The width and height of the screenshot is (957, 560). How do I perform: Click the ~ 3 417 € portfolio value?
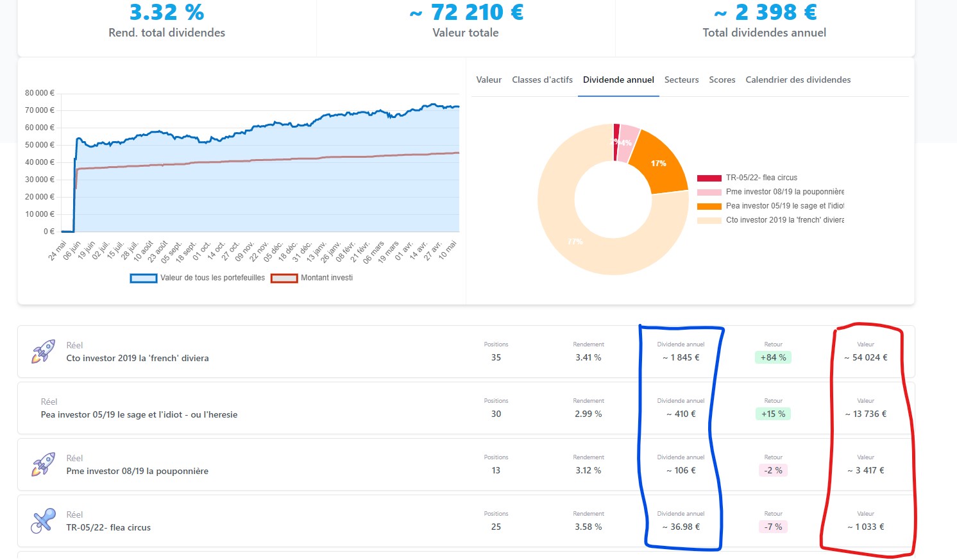[x=866, y=470]
